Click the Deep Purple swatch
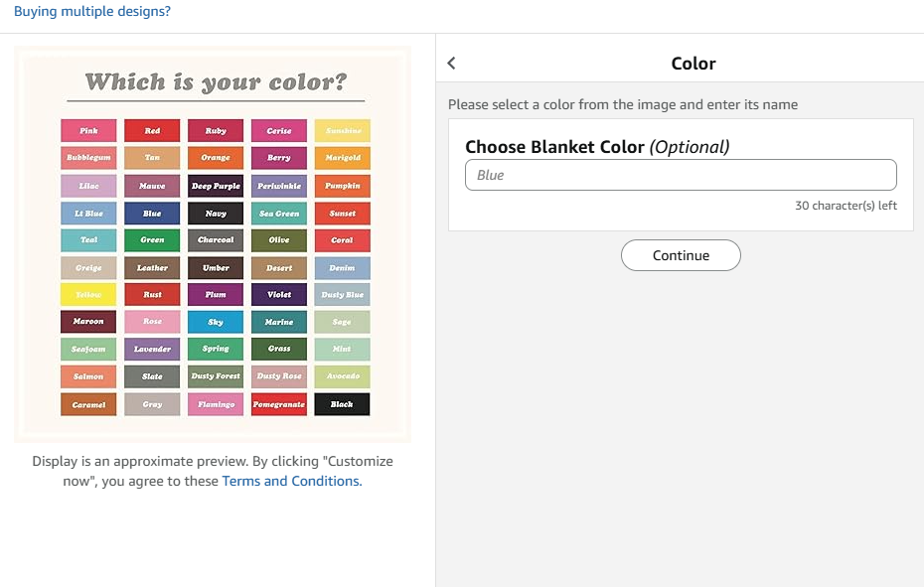The height and width of the screenshot is (587, 924). click(x=216, y=186)
